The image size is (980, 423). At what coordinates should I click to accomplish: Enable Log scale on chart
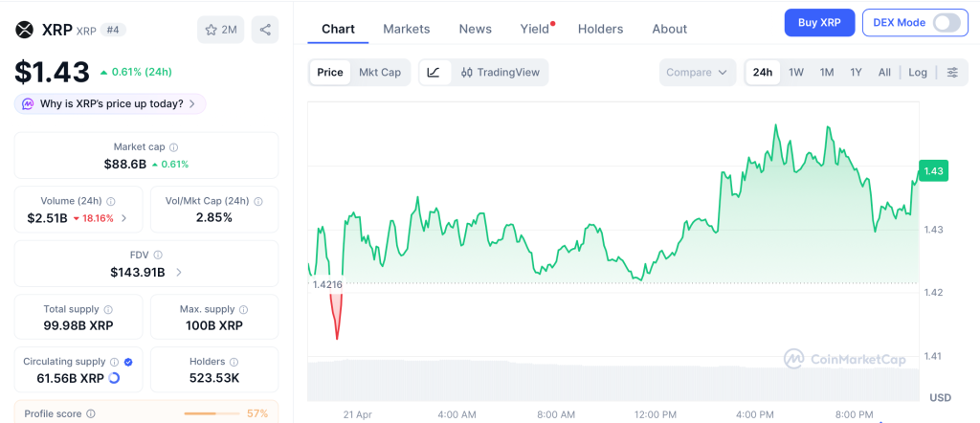[x=918, y=73]
